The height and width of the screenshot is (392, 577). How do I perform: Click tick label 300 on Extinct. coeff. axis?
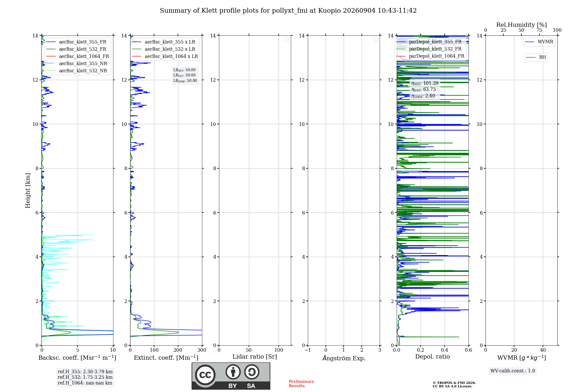pos(202,350)
